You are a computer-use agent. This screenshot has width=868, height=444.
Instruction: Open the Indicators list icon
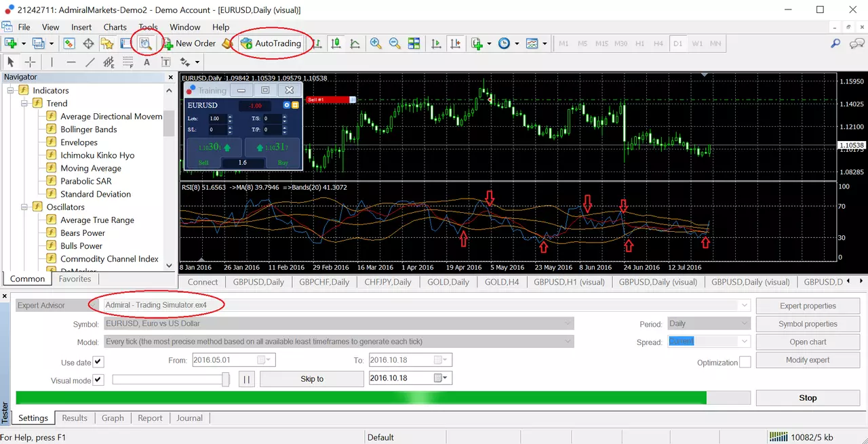click(477, 43)
